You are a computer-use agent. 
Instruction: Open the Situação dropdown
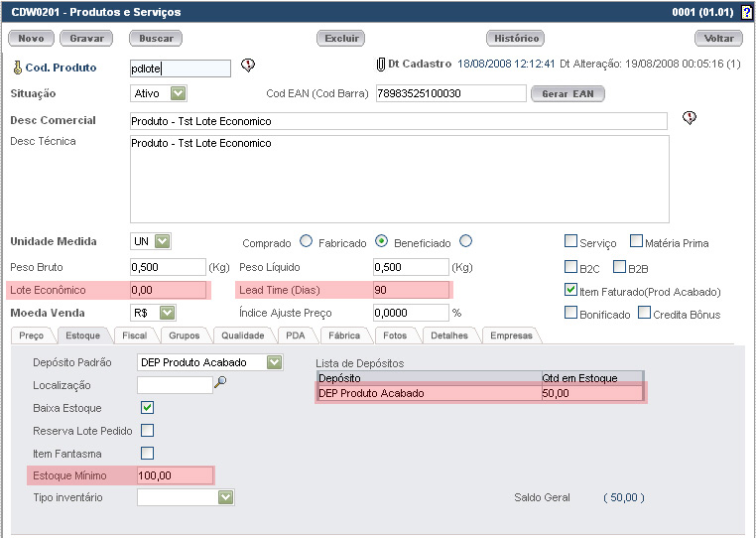(x=179, y=94)
